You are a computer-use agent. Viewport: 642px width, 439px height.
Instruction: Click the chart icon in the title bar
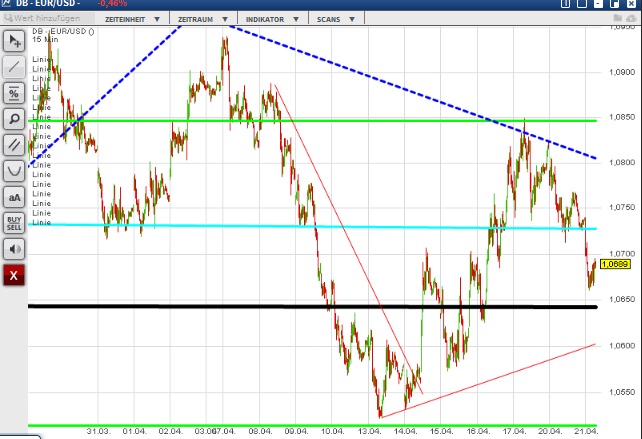(5, 3)
